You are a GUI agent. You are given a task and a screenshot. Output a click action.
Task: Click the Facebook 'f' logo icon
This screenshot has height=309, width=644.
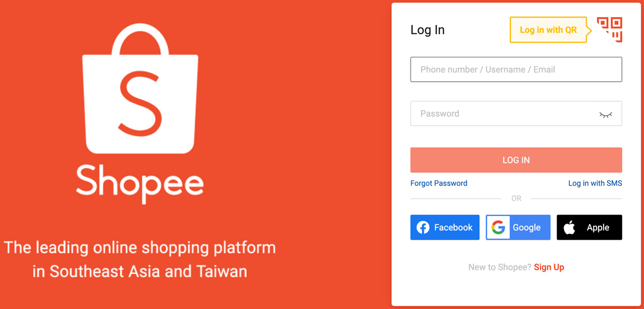423,227
